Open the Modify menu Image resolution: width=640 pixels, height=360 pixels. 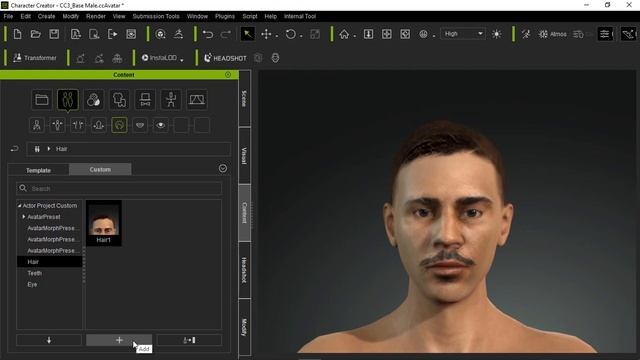point(71,16)
